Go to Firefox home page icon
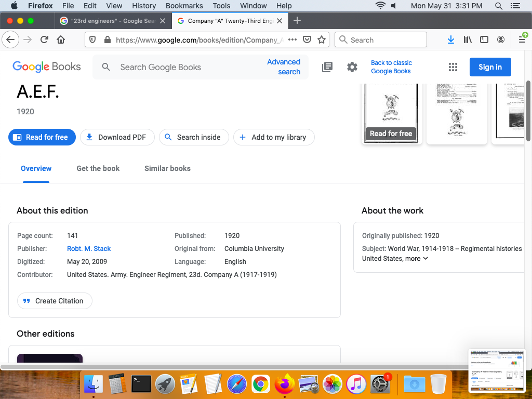 [61, 40]
